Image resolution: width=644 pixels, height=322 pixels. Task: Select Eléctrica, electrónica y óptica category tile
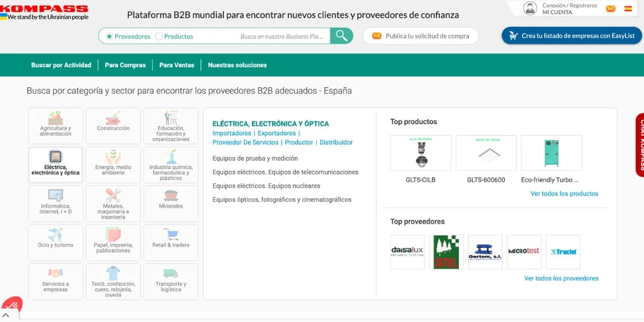(55, 164)
